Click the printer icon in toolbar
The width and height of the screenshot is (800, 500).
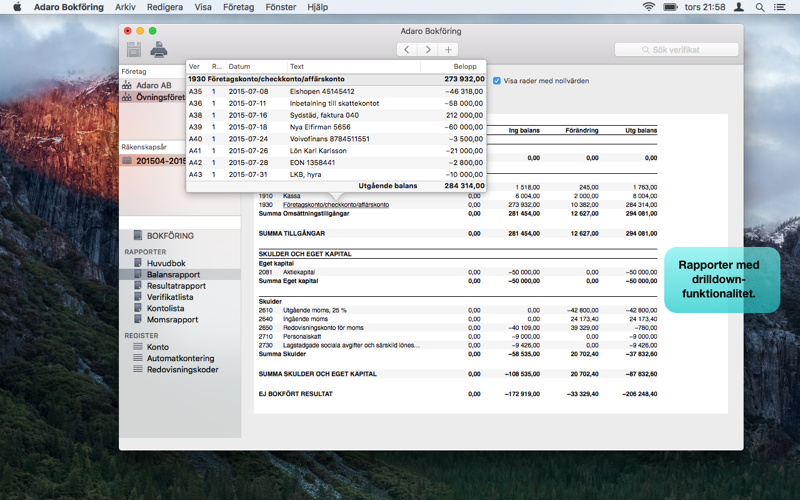click(159, 49)
